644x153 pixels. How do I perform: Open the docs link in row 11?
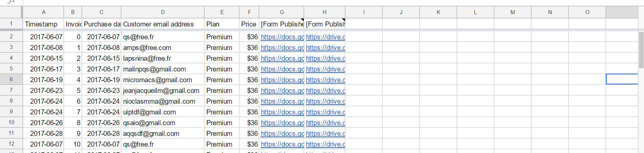pos(282,134)
